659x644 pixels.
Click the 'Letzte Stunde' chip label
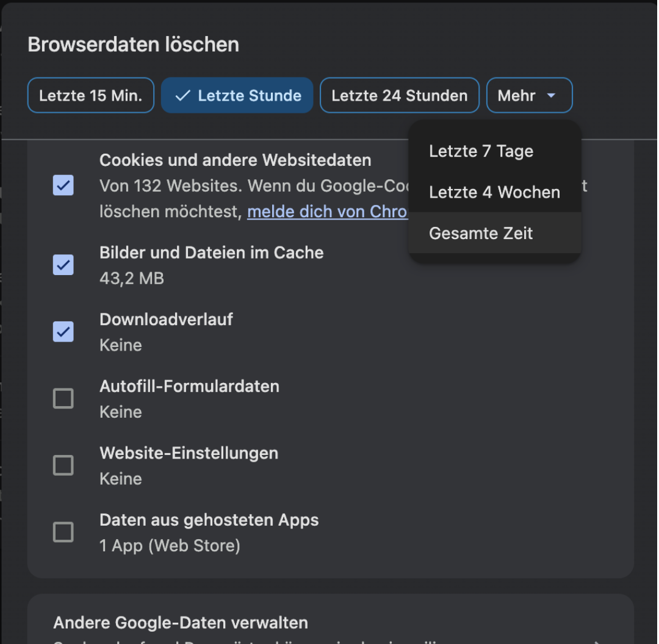point(249,96)
